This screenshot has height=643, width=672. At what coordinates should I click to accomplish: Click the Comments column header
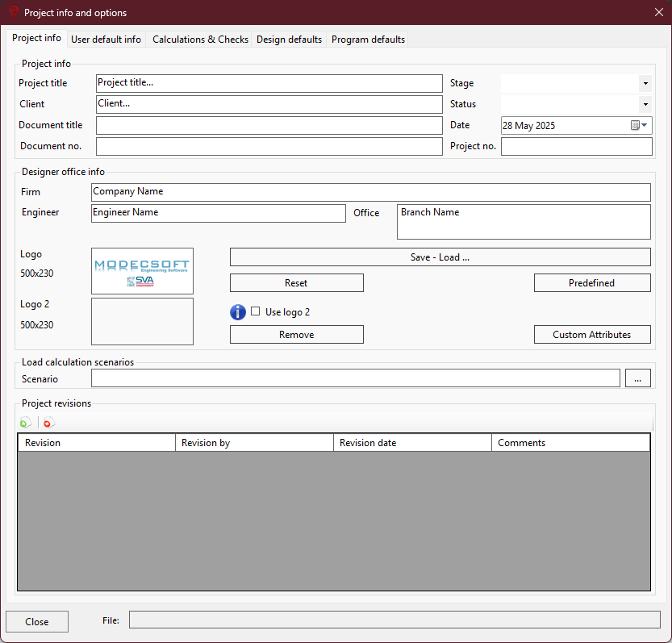click(571, 443)
